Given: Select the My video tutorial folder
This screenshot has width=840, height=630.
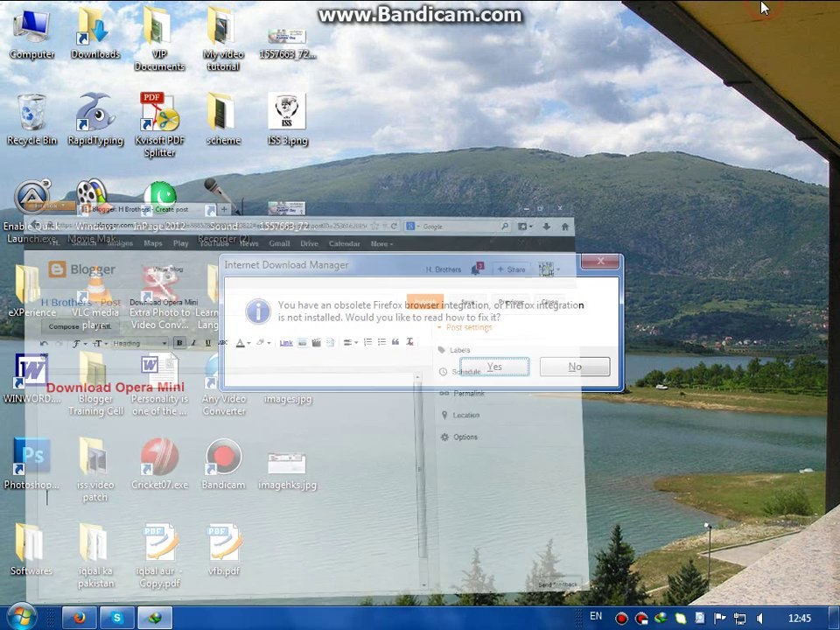Looking at the screenshot, I should [x=223, y=39].
